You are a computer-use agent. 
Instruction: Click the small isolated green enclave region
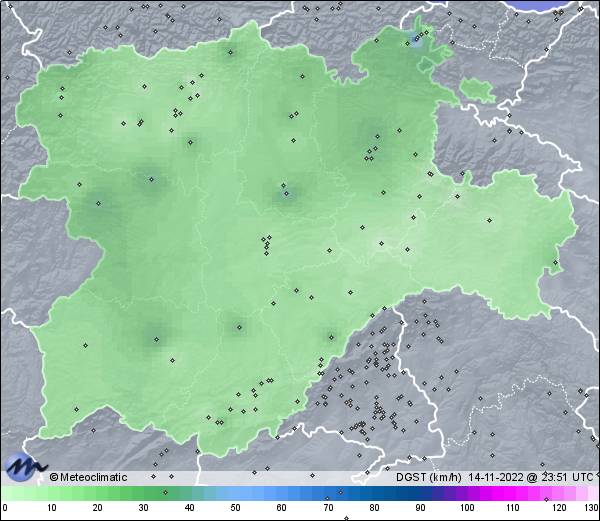click(x=477, y=90)
